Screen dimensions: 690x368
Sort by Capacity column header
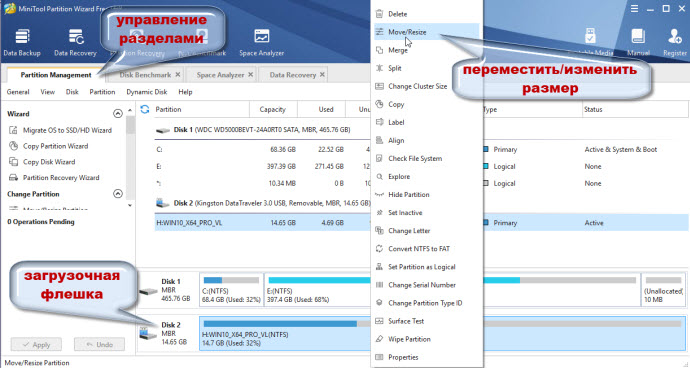click(x=273, y=109)
